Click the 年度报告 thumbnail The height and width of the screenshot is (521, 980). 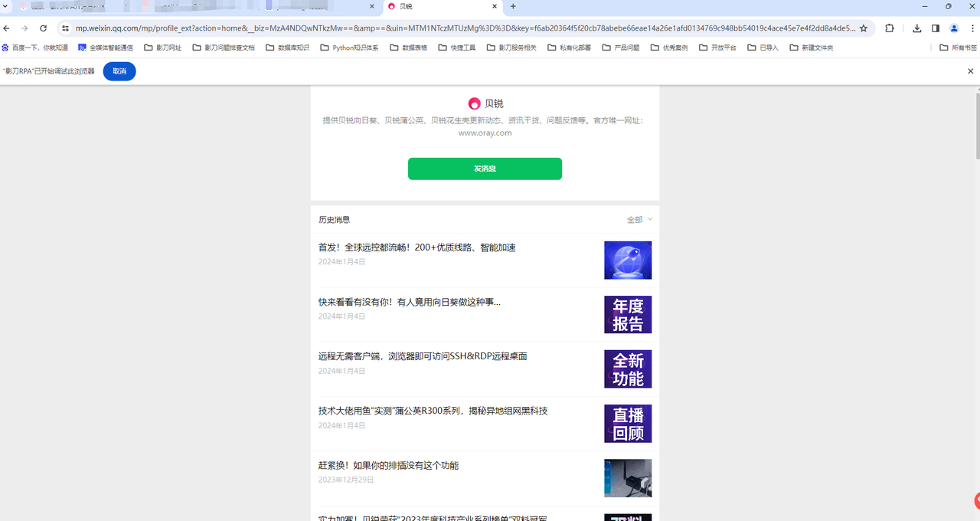(628, 315)
